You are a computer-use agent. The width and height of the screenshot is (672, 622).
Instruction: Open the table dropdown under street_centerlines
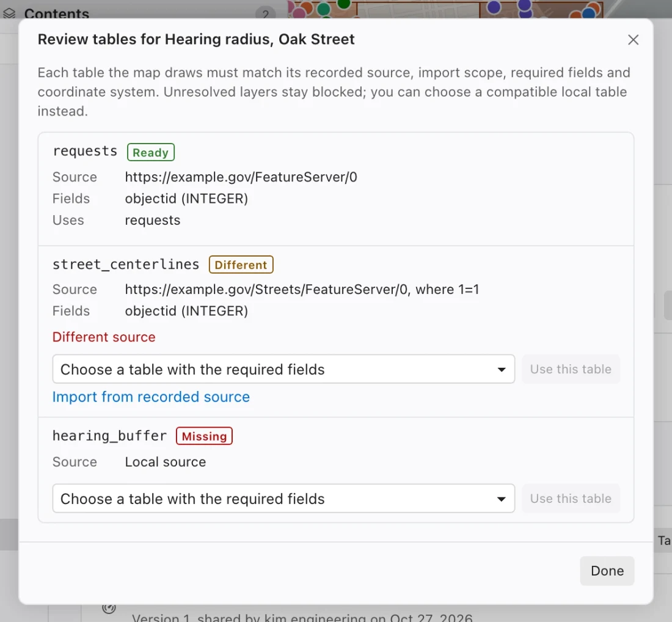click(283, 369)
